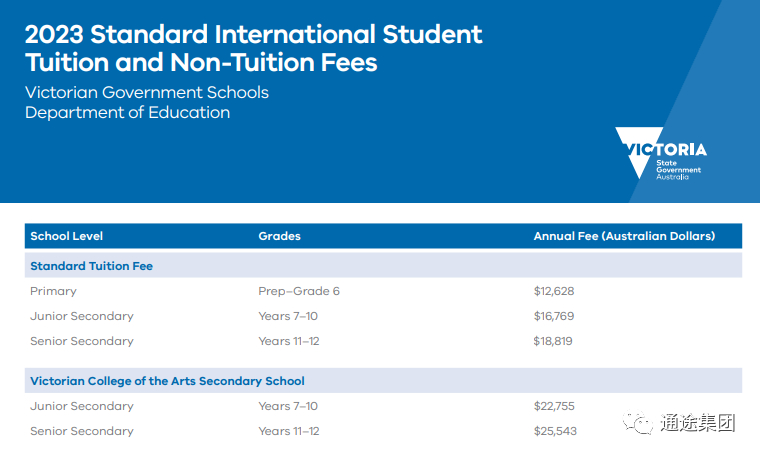760x456 pixels.
Task: Select the document title heading
Action: tap(253, 48)
